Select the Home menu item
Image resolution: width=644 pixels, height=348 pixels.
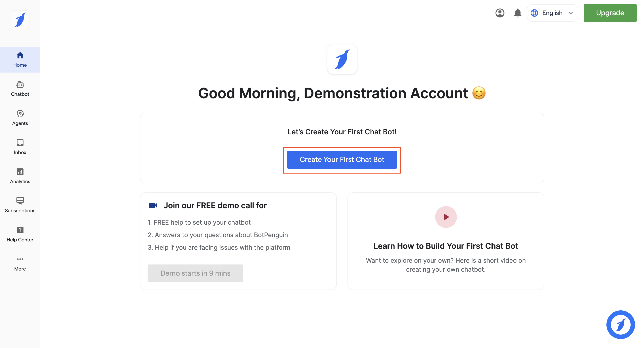point(20,60)
